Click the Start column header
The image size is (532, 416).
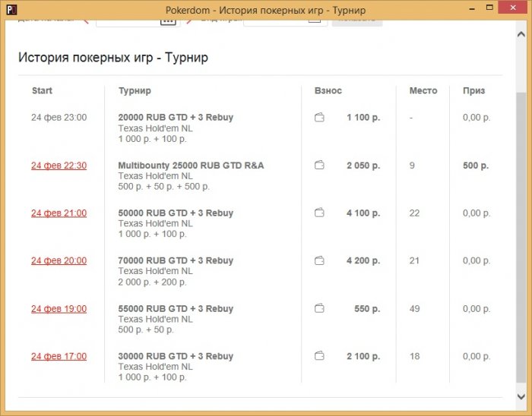point(42,91)
